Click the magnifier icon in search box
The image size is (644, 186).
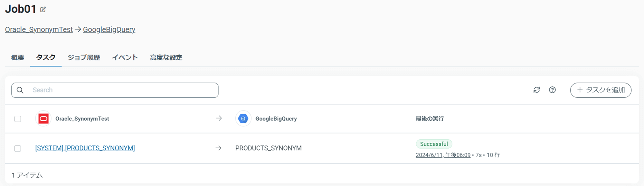tap(20, 90)
